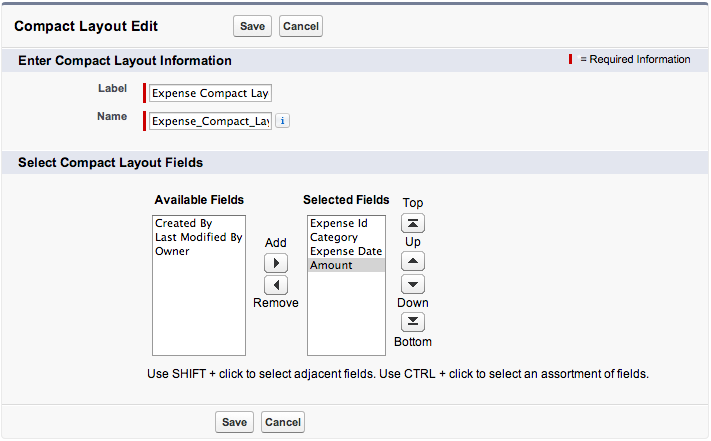Edit the Label text field
The width and height of the screenshot is (711, 441).
(210, 93)
